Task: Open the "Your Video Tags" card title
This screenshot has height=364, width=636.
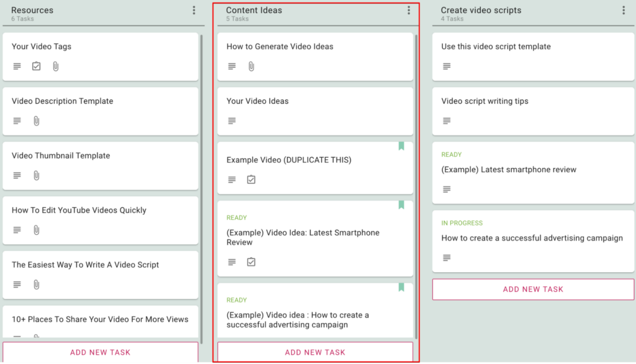Action: click(x=42, y=47)
